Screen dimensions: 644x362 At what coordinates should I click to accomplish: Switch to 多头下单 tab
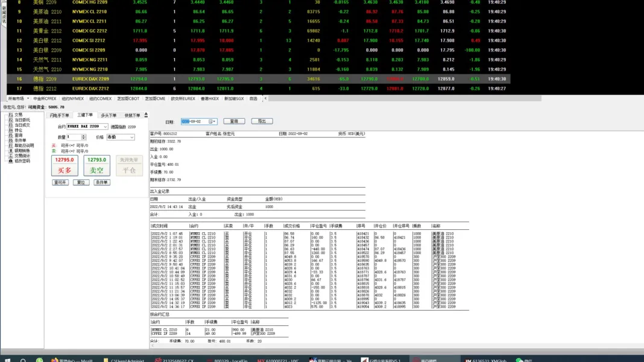pyautogui.click(x=109, y=115)
